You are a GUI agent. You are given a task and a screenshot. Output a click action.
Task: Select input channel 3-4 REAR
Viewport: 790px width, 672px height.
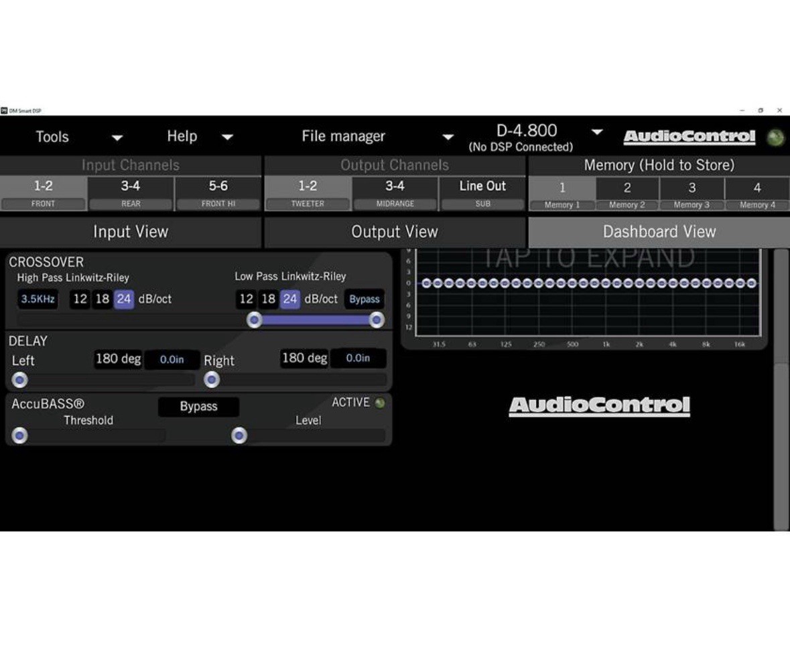131,194
